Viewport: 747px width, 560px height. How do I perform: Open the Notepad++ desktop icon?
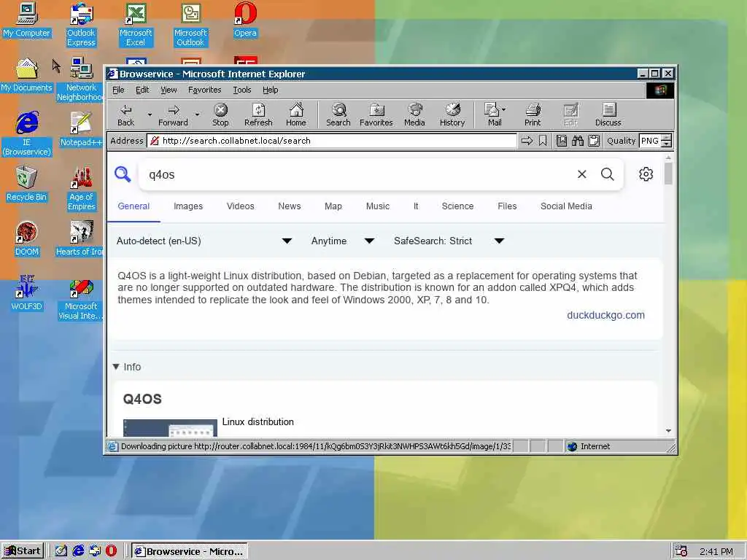tap(81, 129)
